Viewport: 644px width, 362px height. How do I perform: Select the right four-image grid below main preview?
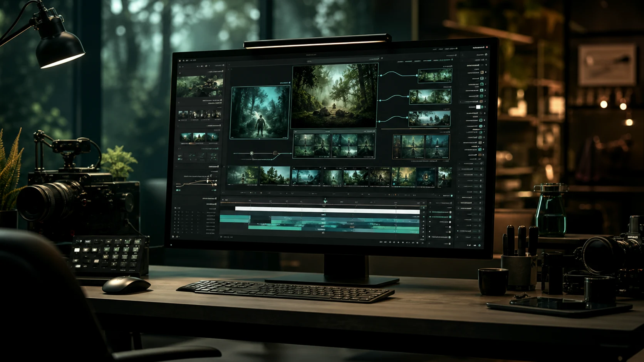tap(353, 145)
